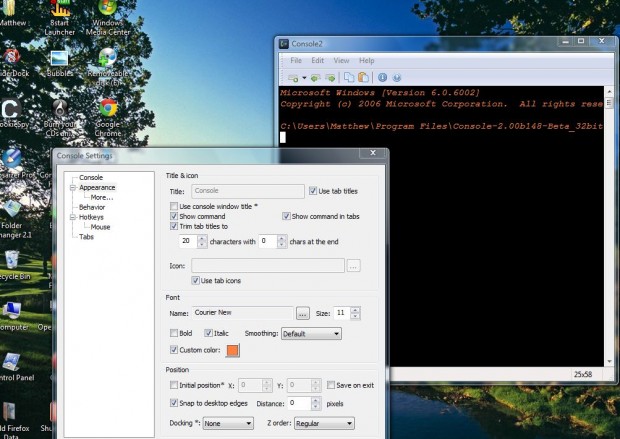This screenshot has height=439, width=620.
Task: Select the CookieSpy desktop icon
Action: pos(12,114)
